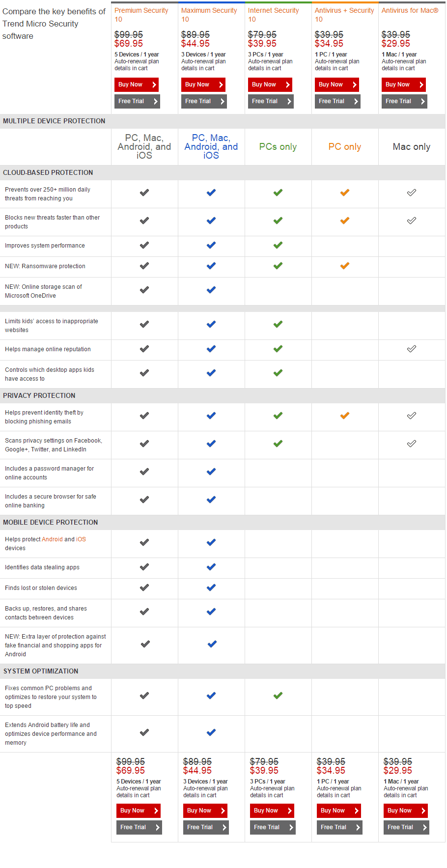Click blue checkmark for Finds lost or stolen devices
Screen dimensions: 447x868
pyautogui.click(x=211, y=588)
